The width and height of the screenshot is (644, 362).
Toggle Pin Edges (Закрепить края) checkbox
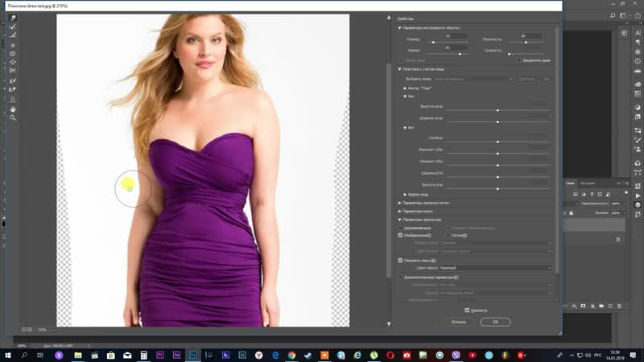(x=518, y=60)
